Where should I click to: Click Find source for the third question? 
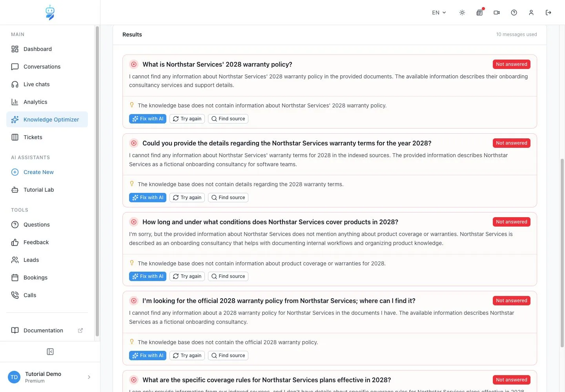coord(228,276)
